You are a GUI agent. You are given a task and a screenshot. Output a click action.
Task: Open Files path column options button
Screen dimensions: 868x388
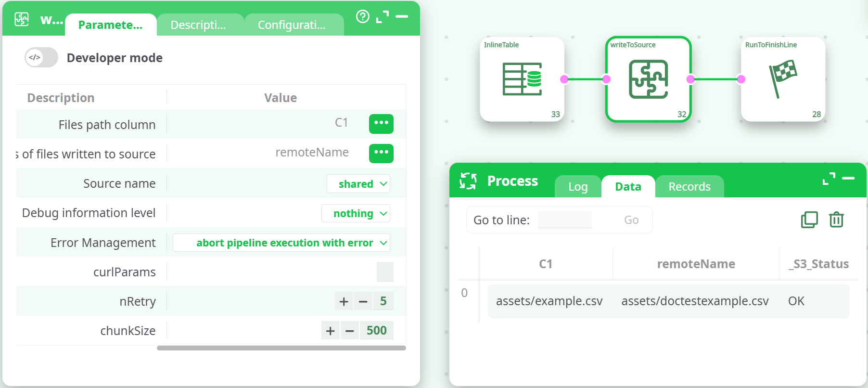381,124
